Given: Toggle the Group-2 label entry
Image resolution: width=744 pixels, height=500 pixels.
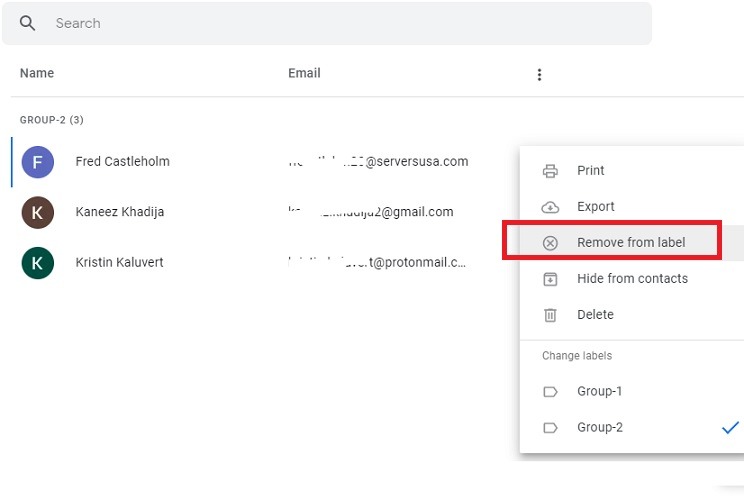Looking at the screenshot, I should coord(632,427).
